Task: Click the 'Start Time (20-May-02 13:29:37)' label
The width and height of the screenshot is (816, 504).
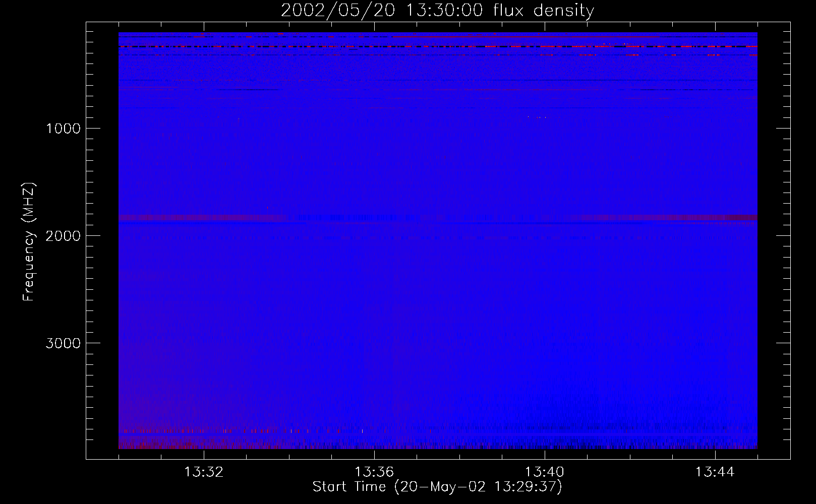Action: (437, 487)
